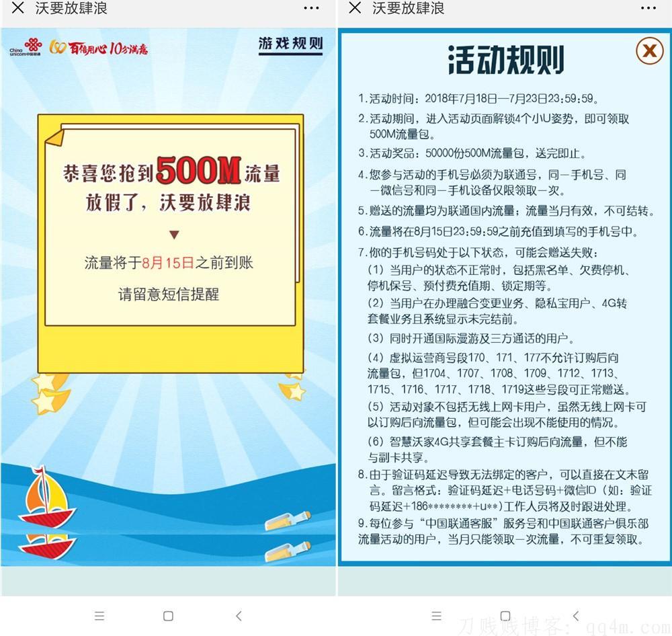The image size is (672, 636).
Task: Tap the right page title 沃要放肆浪
Action: [408, 8]
